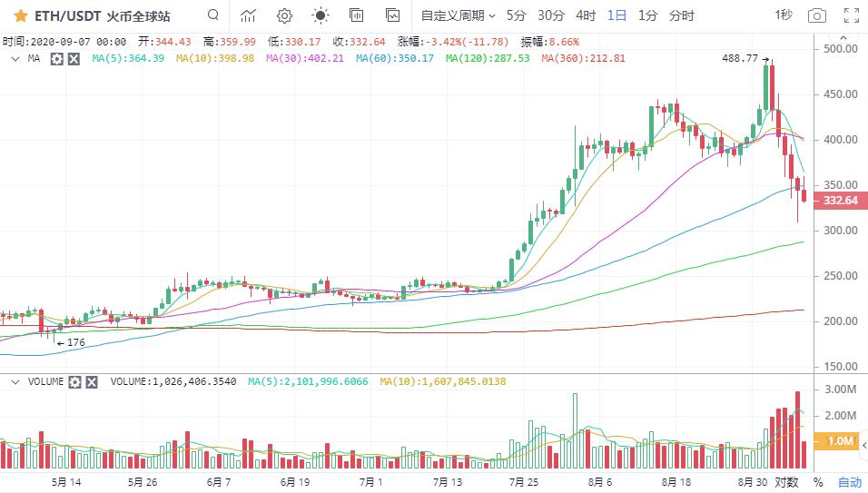Click the arrow at volume pane's right edge

[x=864, y=446]
